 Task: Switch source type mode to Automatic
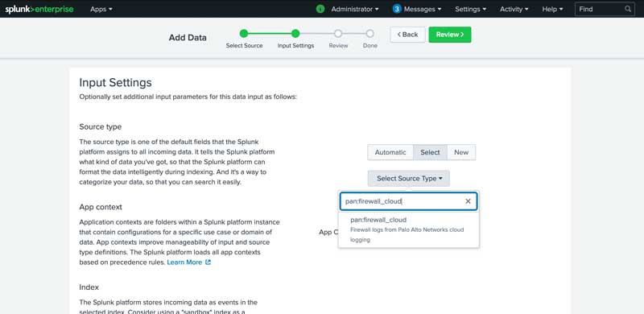(x=390, y=152)
